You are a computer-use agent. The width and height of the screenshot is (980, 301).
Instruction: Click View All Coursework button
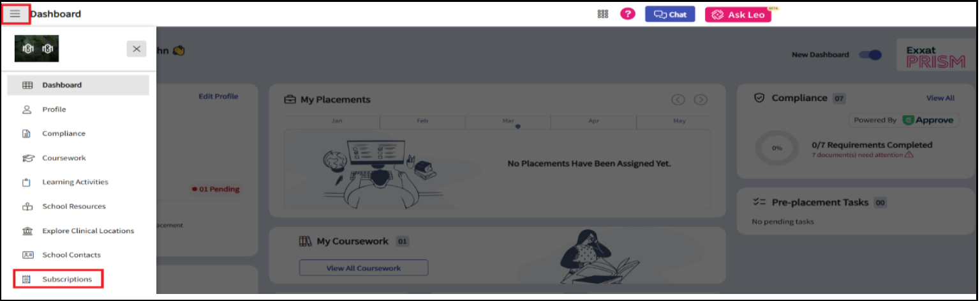click(364, 268)
